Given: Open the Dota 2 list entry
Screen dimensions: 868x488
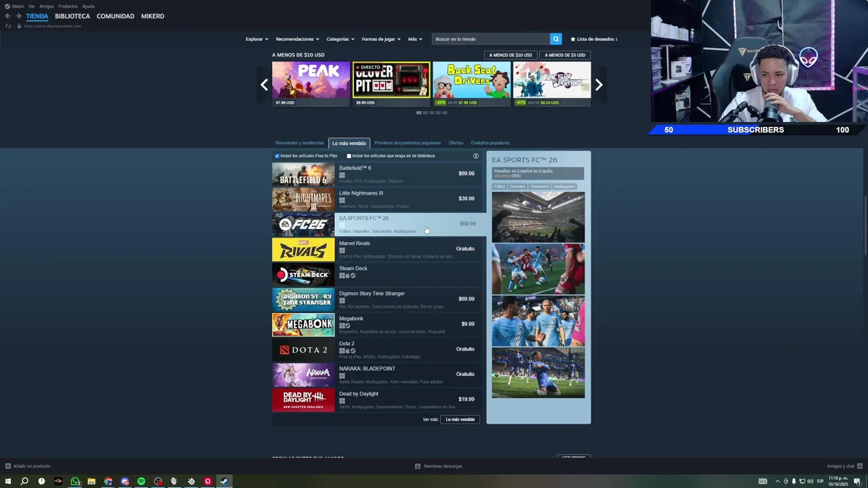Looking at the screenshot, I should coord(376,350).
